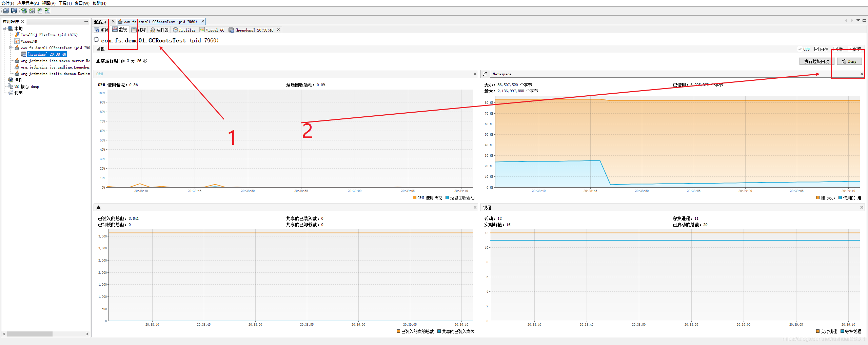
Task: Select the [heapdump] 20:38:46 tree item
Action: point(47,54)
